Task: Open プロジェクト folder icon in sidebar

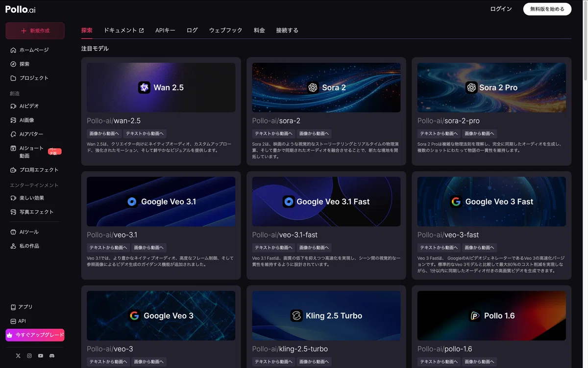Action: [x=13, y=78]
